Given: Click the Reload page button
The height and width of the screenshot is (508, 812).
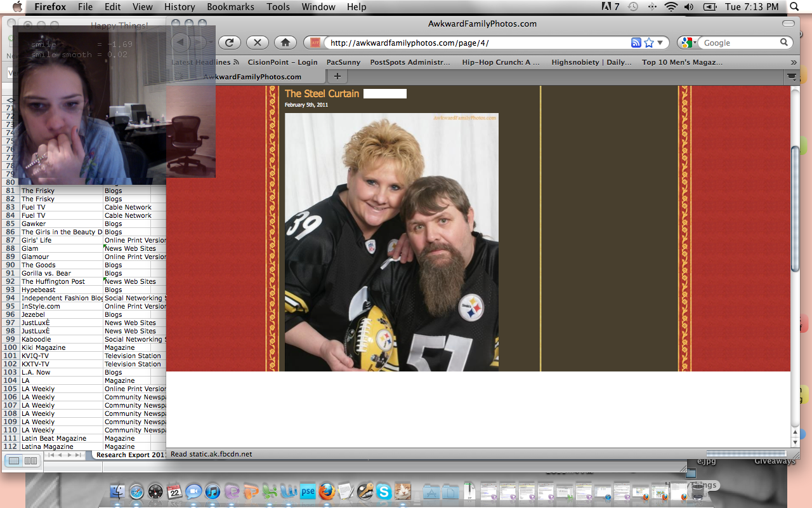Looking at the screenshot, I should tap(229, 43).
